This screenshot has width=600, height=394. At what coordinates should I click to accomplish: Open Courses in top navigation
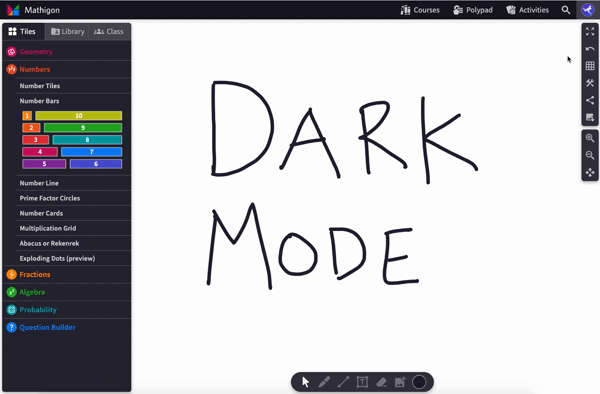tap(420, 10)
